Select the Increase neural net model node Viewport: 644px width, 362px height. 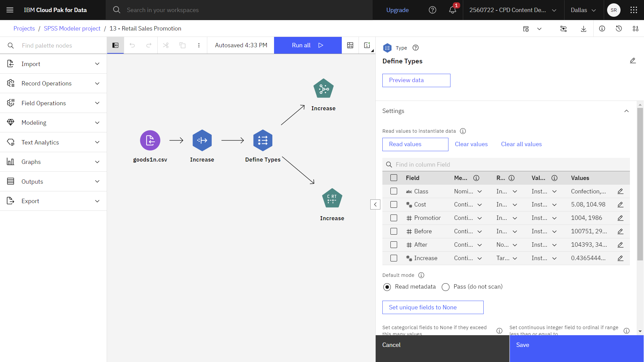[x=323, y=88]
